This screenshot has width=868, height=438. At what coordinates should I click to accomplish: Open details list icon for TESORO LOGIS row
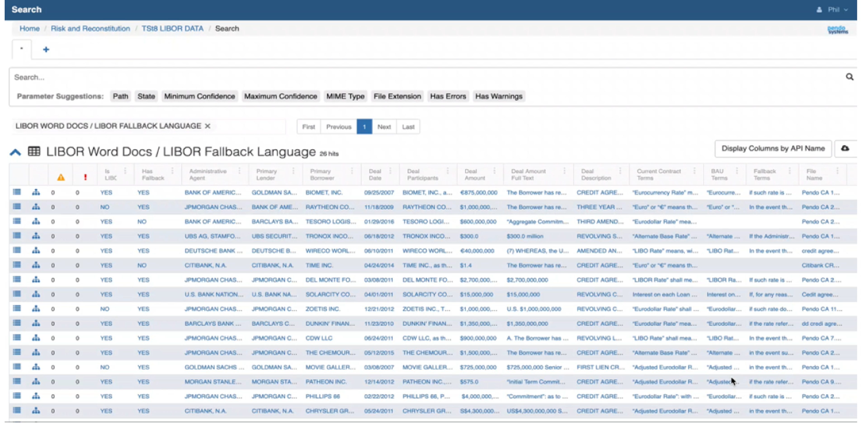coord(17,221)
